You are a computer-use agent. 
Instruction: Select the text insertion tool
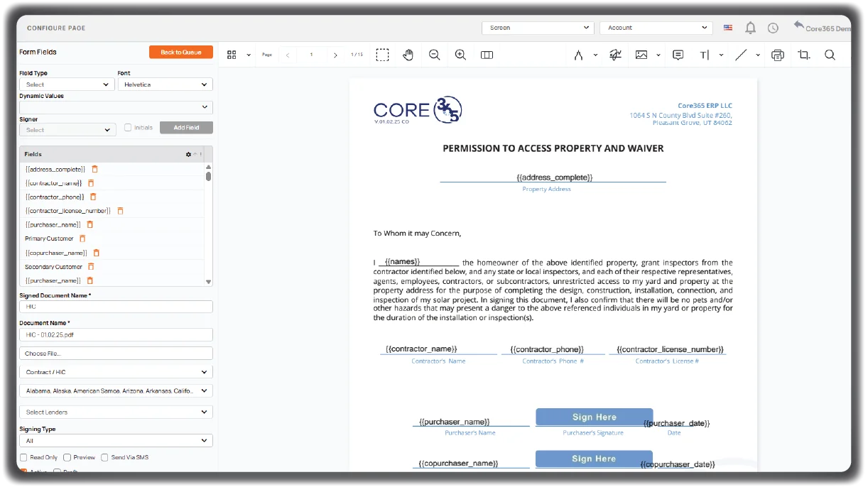pyautogui.click(x=705, y=55)
